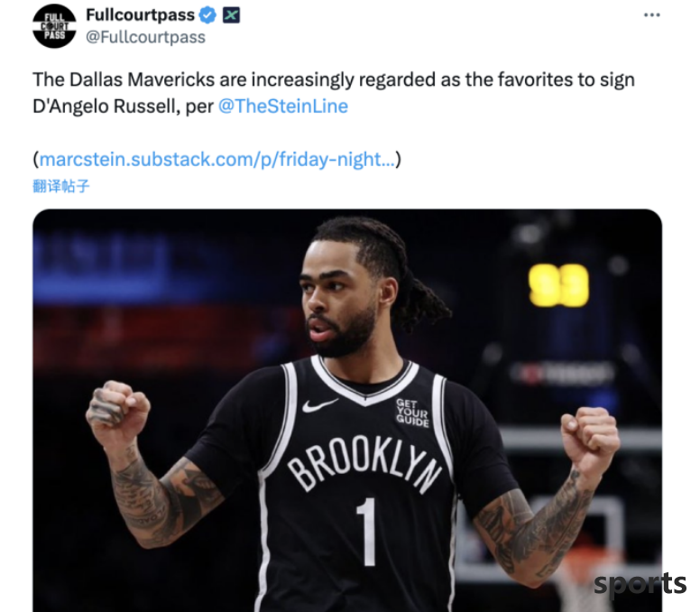Click the Nike swoosh on the jersey

[320, 404]
